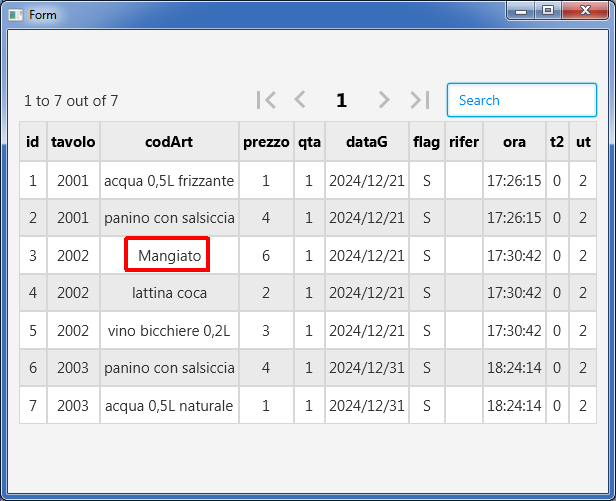Screen dimensions: 616x501
Task: Click time 17:26:15 in row 2
Action: click(x=514, y=218)
